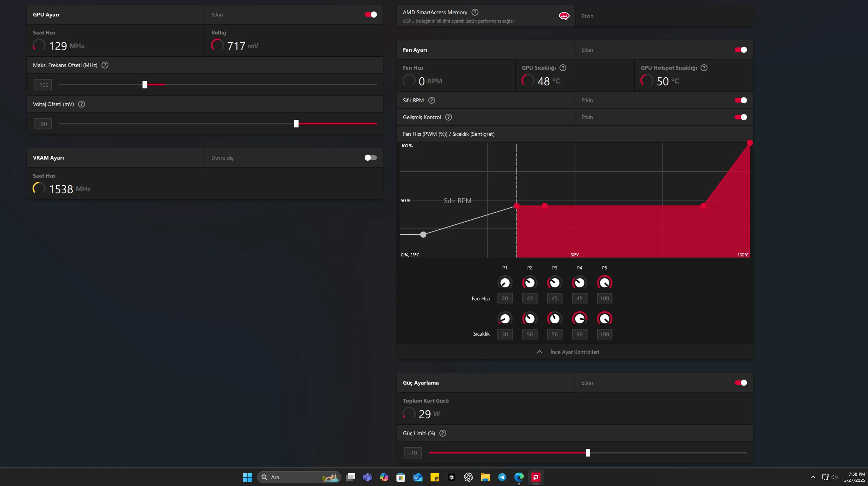Toggle Gelişmiş Kontrol switch off
Image resolution: width=868 pixels, height=486 pixels.
[x=740, y=117]
